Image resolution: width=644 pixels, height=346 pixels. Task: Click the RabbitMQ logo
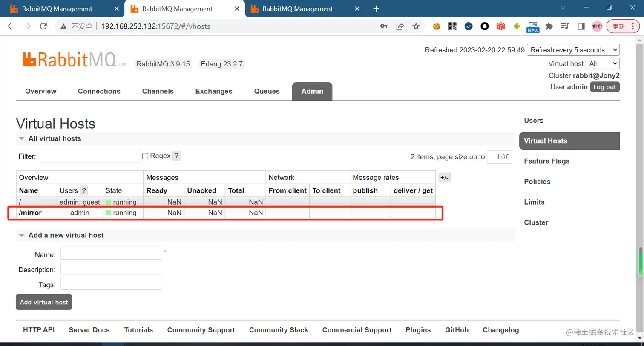74,60
